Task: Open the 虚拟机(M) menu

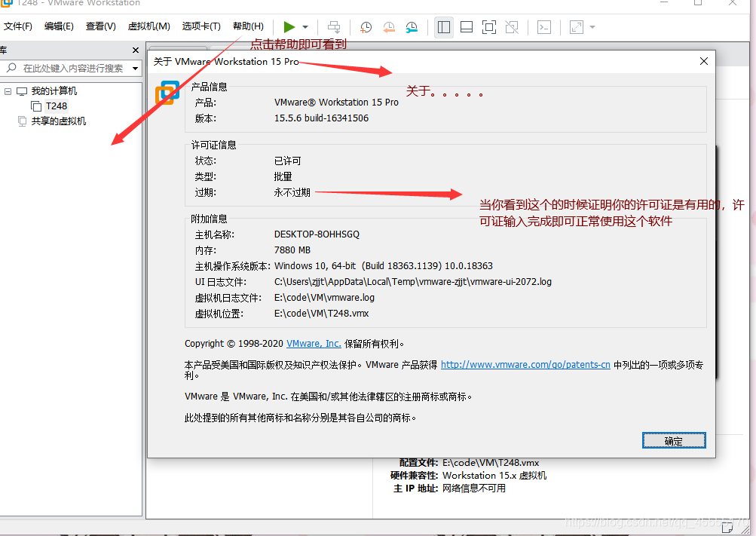Action: coord(148,26)
